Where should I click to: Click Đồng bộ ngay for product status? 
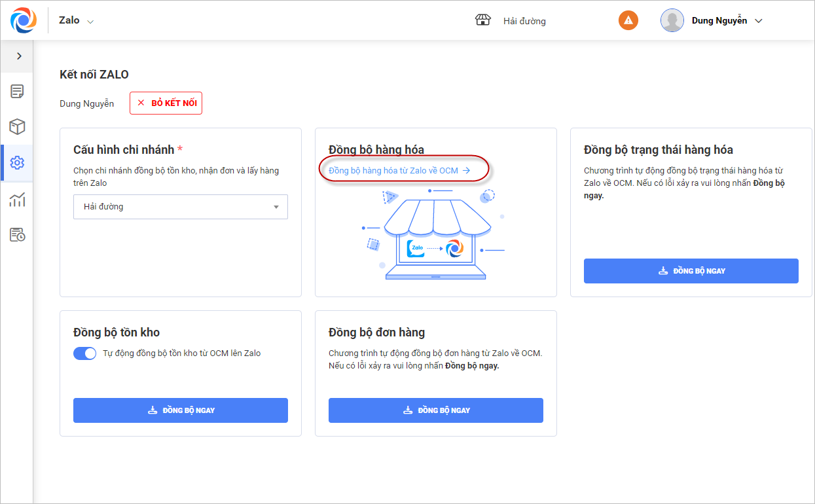click(x=691, y=271)
